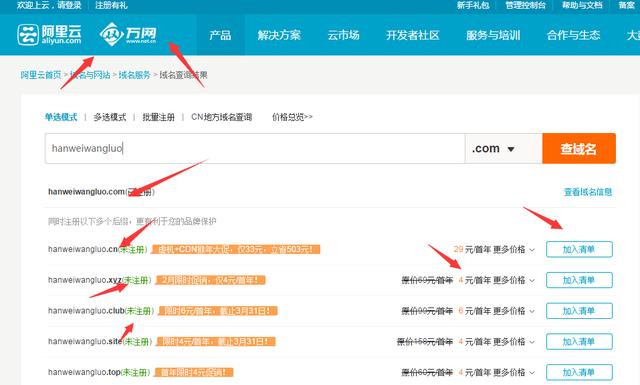The height and width of the screenshot is (385, 640).
Task: Click the 注册有礼 link
Action: [x=111, y=5]
